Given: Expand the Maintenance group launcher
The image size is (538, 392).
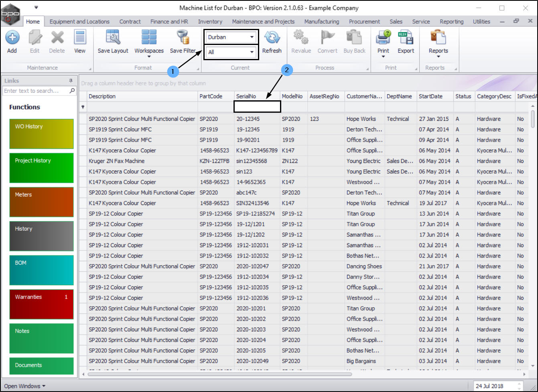Looking at the screenshot, I should point(90,69).
